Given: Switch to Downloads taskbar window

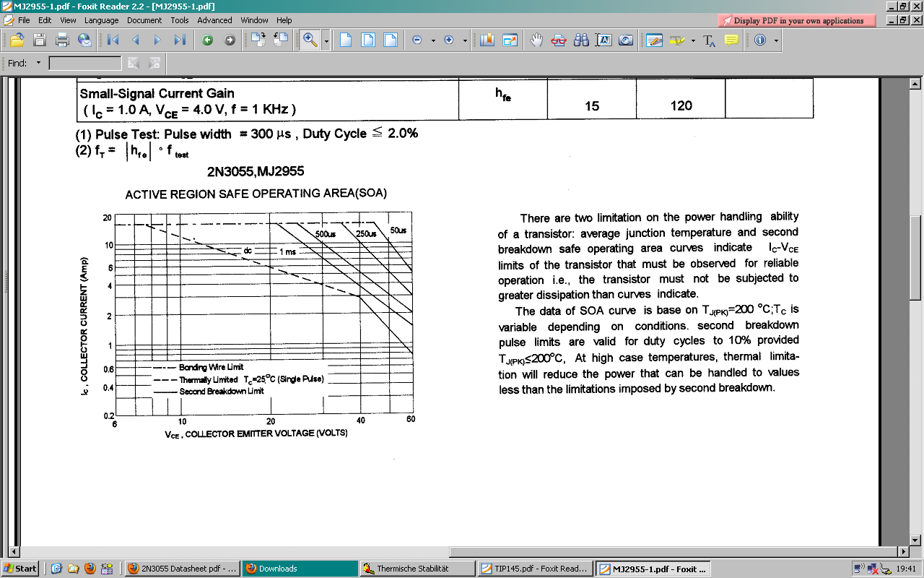Looking at the screenshot, I should click(300, 569).
